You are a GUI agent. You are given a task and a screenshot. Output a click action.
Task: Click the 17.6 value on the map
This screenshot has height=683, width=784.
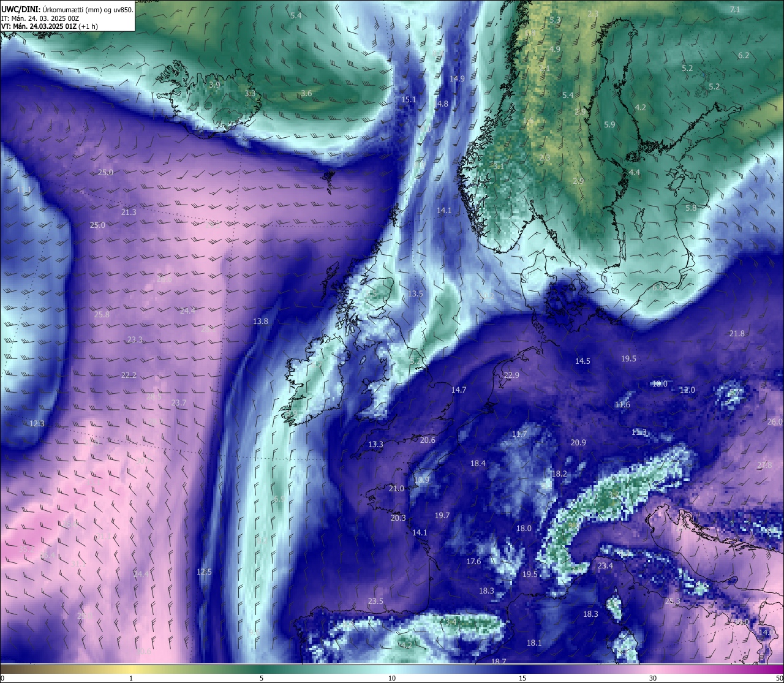(x=473, y=561)
